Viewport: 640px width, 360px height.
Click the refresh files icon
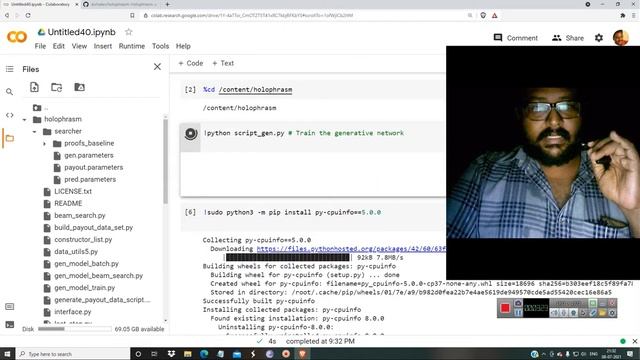(57, 87)
